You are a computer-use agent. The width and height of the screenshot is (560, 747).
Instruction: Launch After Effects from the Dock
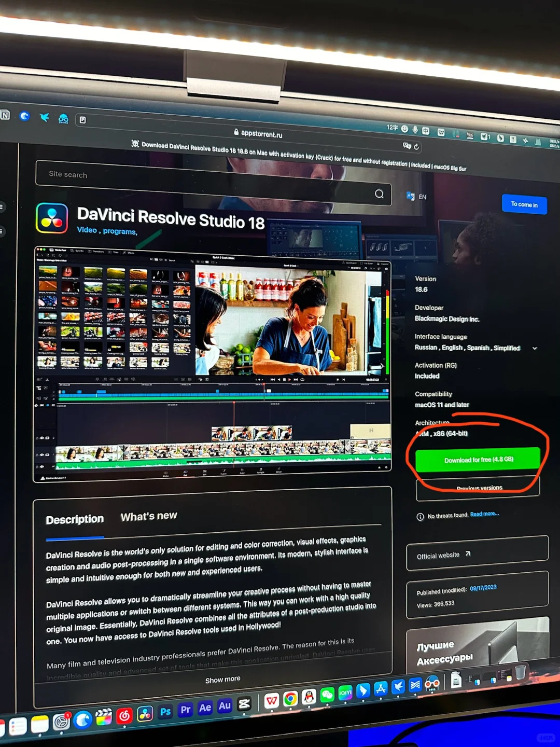coord(205,708)
